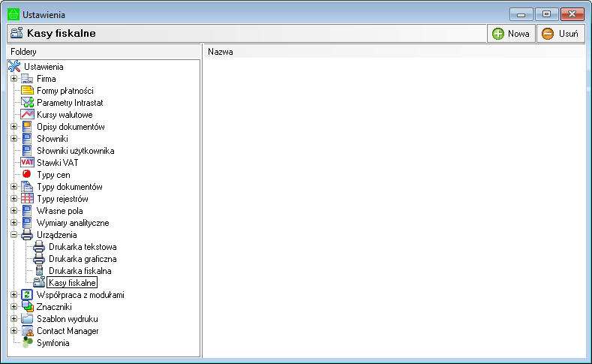Viewport: 592px width, 364px height.
Task: Click the Stawki VAT icon
Action: pos(28,163)
